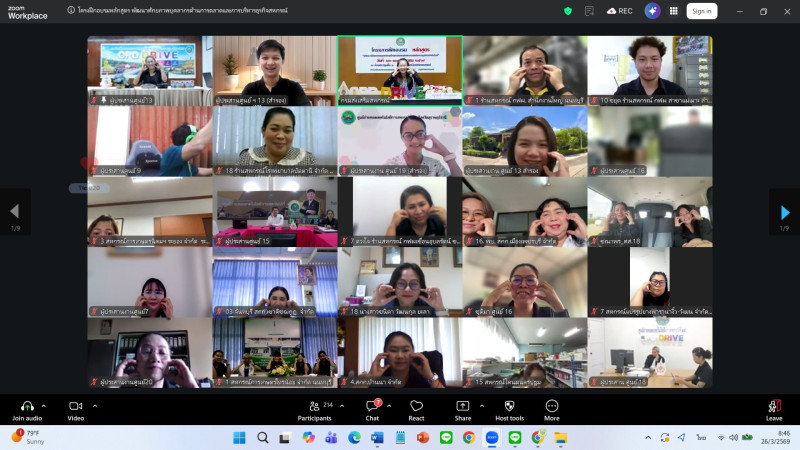
Task: Open the Participants panel
Action: tap(313, 406)
